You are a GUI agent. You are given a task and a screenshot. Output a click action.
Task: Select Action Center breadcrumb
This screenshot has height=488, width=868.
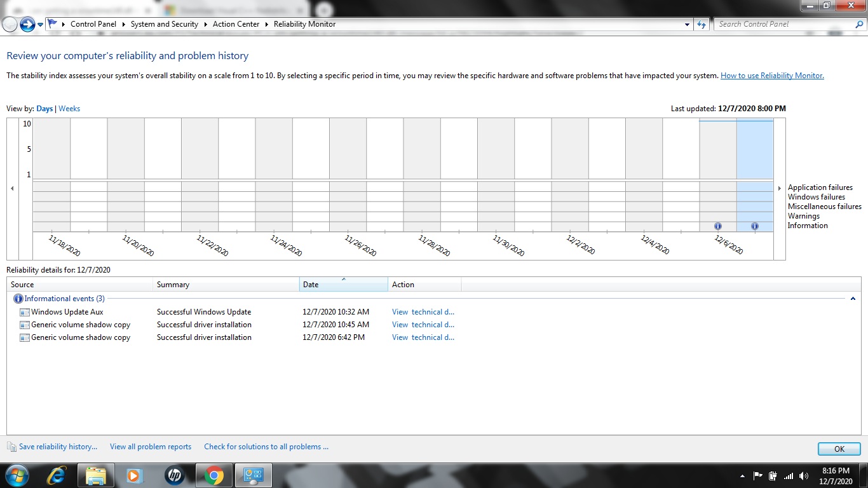pyautogui.click(x=236, y=24)
